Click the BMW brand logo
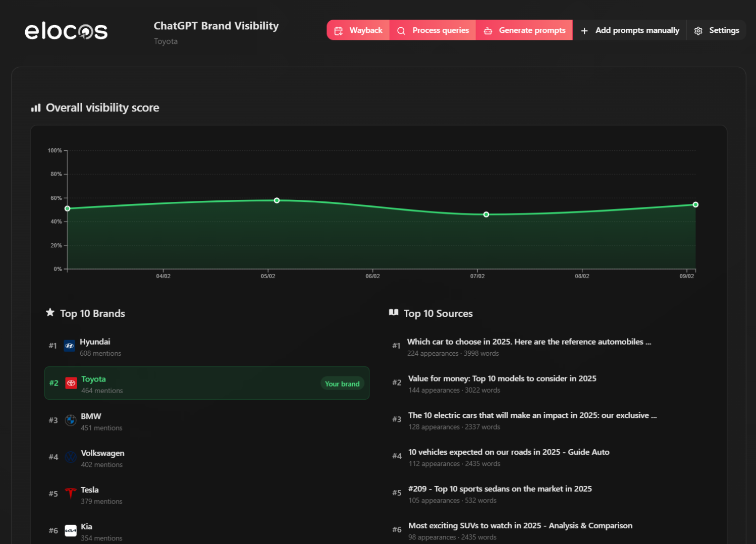756x544 pixels. [71, 420]
